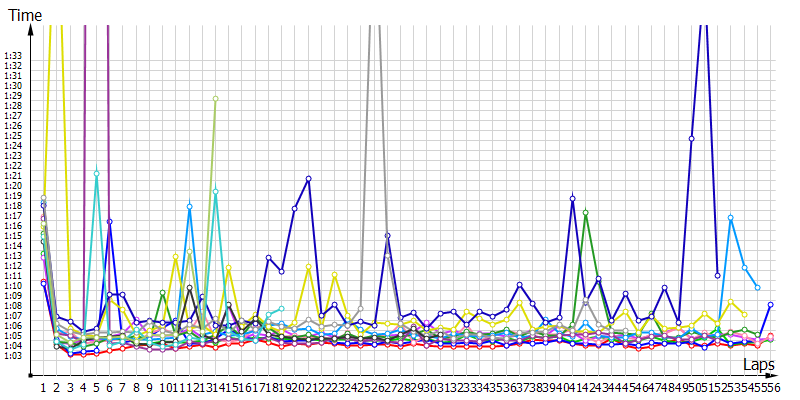Click the dark blue marker peaking at lap 27
The height and width of the screenshot is (400, 800).
click(387, 236)
